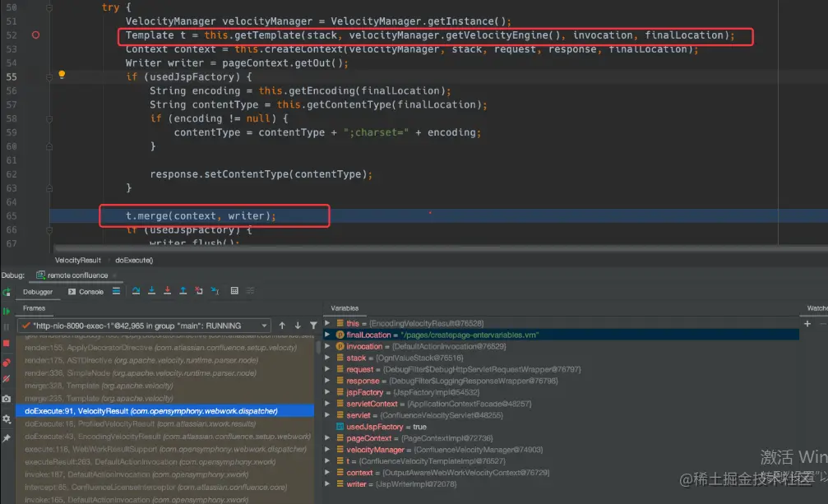This screenshot has width=828, height=504.
Task: Collapse the 'if (usedJspFactory)' fold on line 55
Action: click(x=49, y=77)
